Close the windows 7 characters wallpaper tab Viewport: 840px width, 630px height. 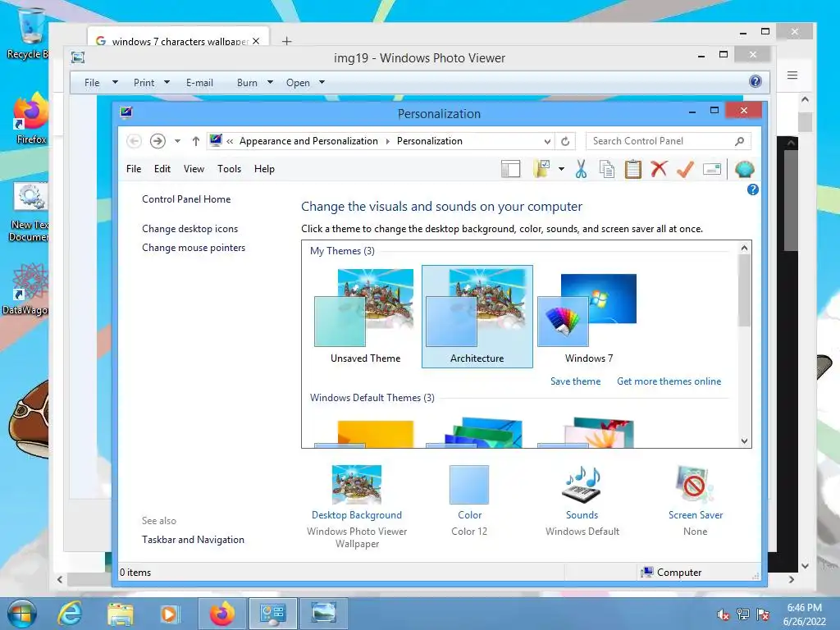pos(256,41)
